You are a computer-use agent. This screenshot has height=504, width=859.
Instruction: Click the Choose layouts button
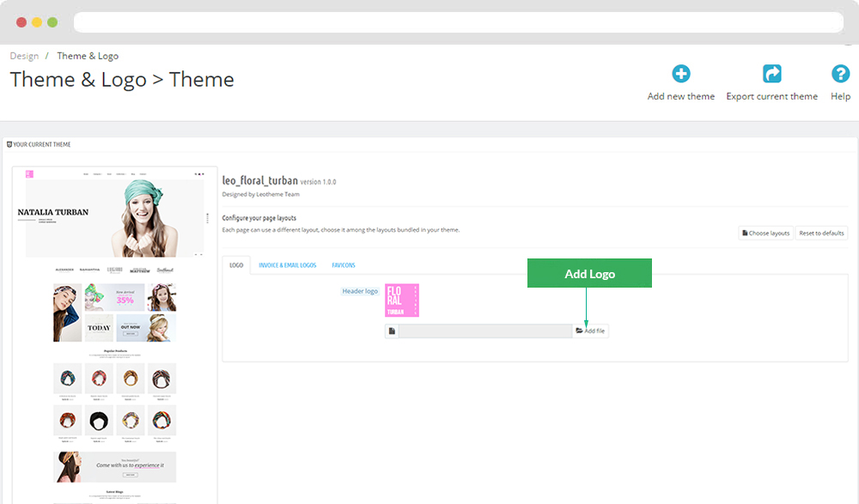tap(764, 233)
